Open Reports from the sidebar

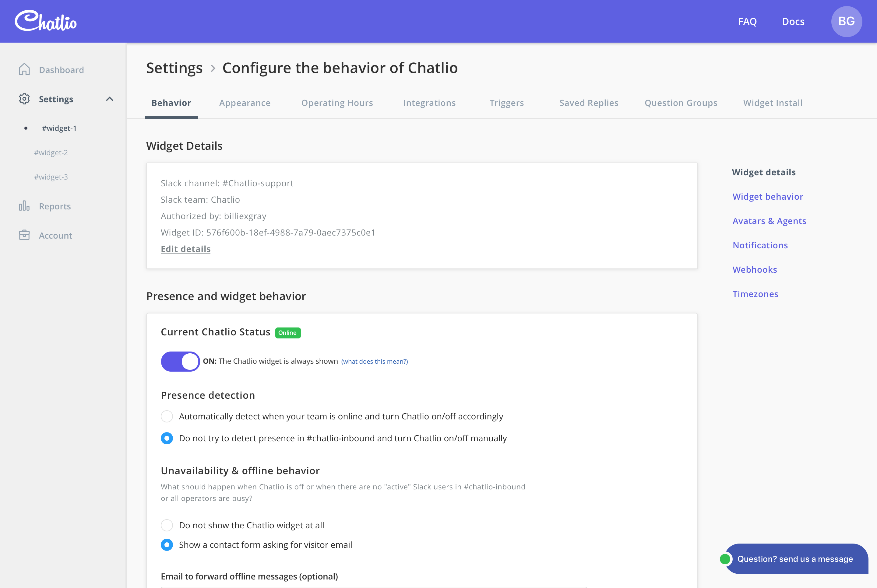(55, 206)
